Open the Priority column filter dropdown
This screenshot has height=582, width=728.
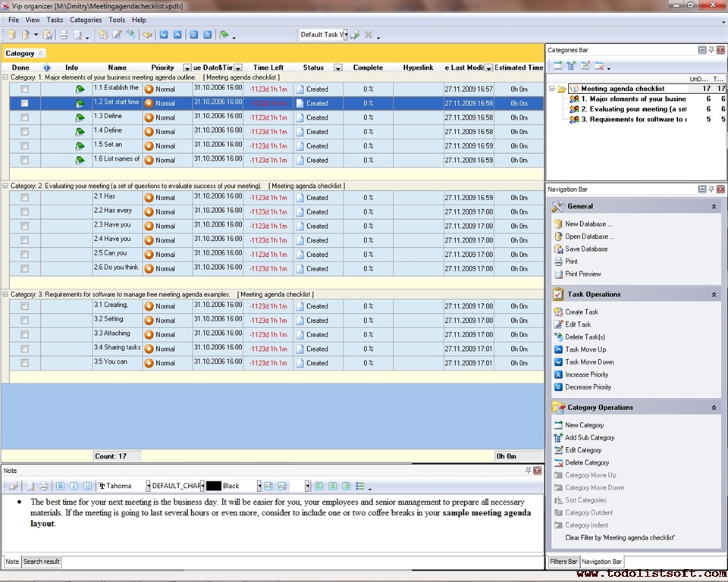(x=187, y=68)
